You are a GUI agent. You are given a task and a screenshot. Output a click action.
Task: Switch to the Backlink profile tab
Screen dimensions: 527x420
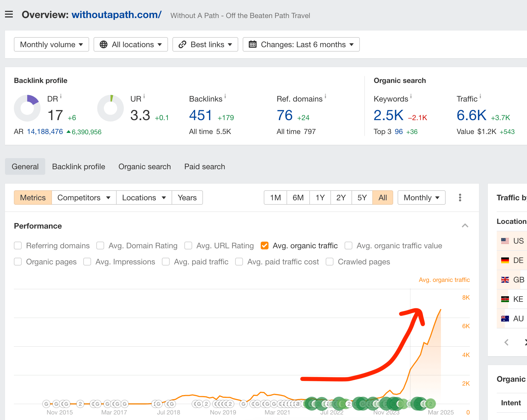tap(79, 166)
